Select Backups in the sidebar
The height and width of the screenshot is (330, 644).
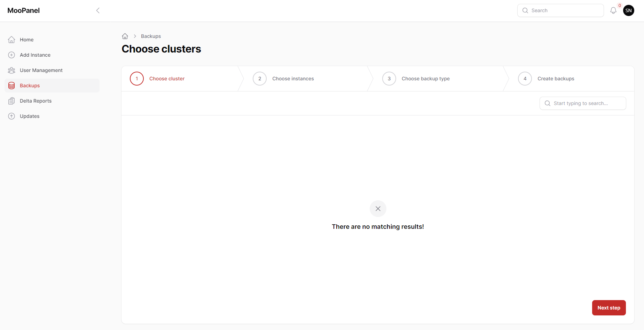[x=52, y=86]
